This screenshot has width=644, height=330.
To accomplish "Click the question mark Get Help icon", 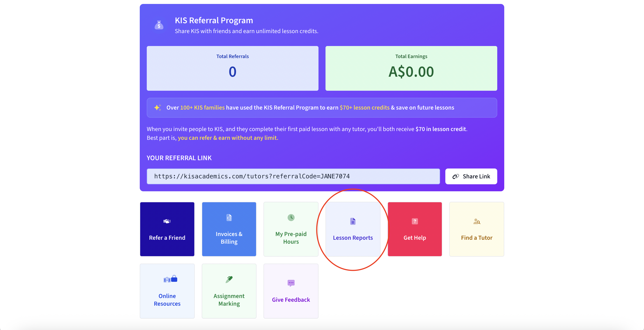I will [415, 221].
